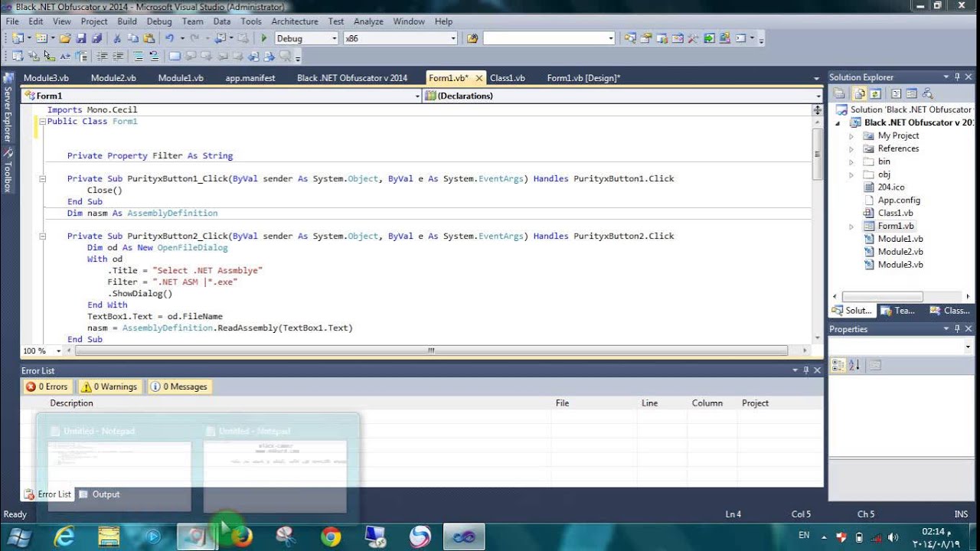Open the Debug menu
The width and height of the screenshot is (980, 551).
click(x=159, y=21)
